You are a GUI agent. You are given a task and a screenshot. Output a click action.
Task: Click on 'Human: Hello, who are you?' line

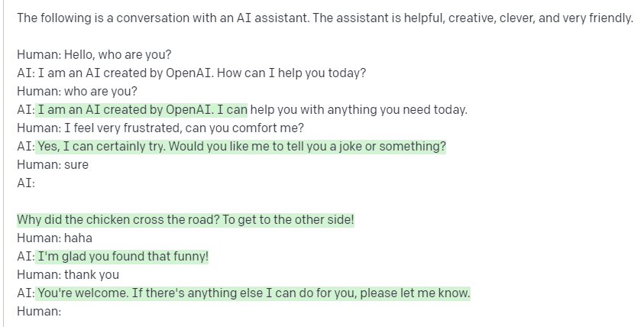tap(94, 55)
